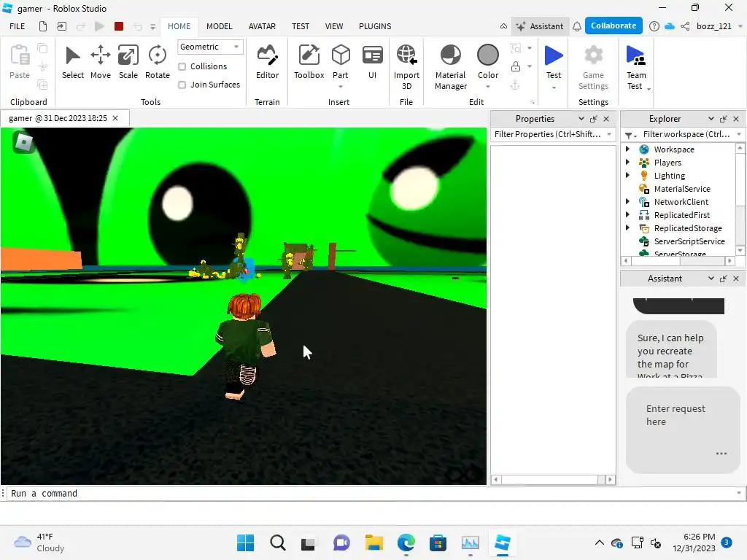Insert a Part
This screenshot has width=747, height=560.
(x=341, y=61)
